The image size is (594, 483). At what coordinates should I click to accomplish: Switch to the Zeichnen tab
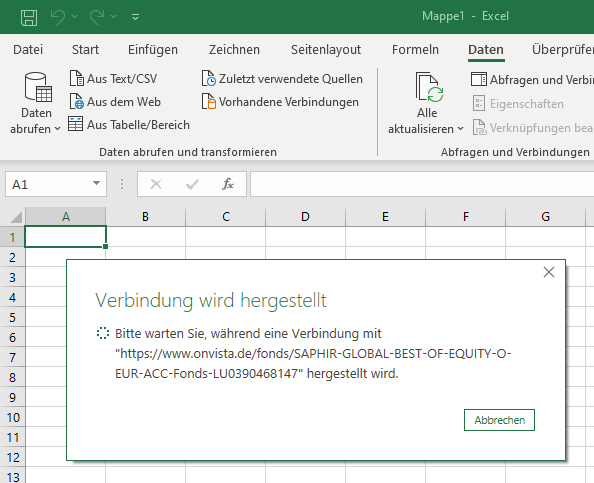[234, 50]
